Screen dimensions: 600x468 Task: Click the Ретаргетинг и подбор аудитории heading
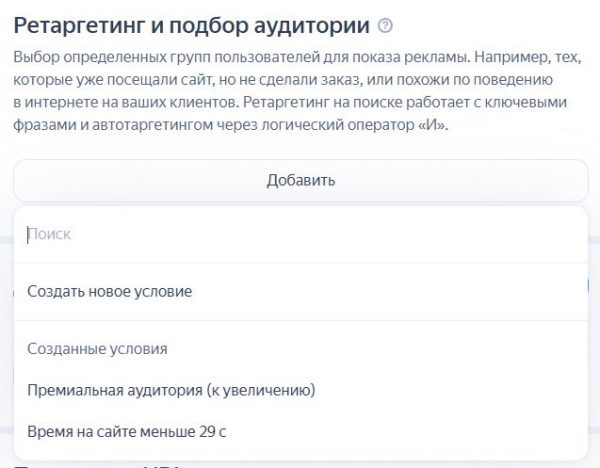coord(191,23)
